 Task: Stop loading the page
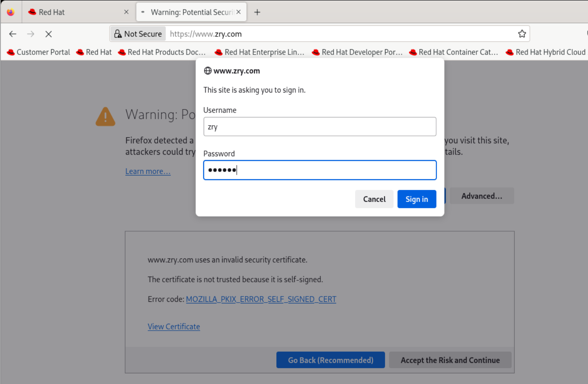[x=48, y=34]
